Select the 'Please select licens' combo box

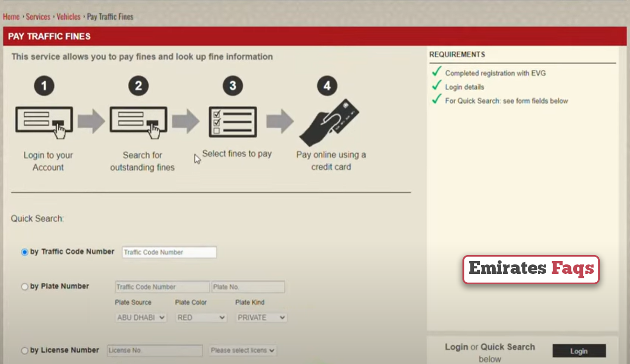(242, 350)
